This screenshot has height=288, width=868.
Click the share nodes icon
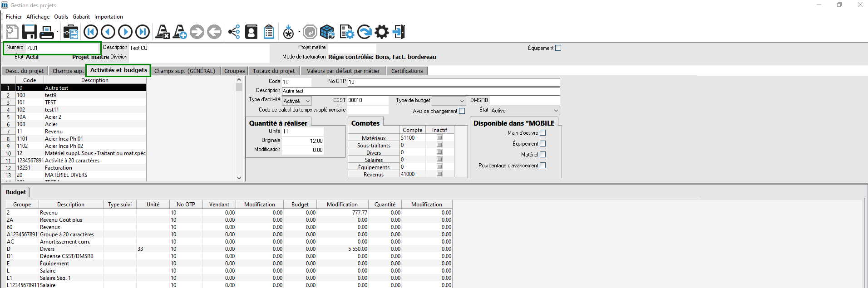click(234, 32)
